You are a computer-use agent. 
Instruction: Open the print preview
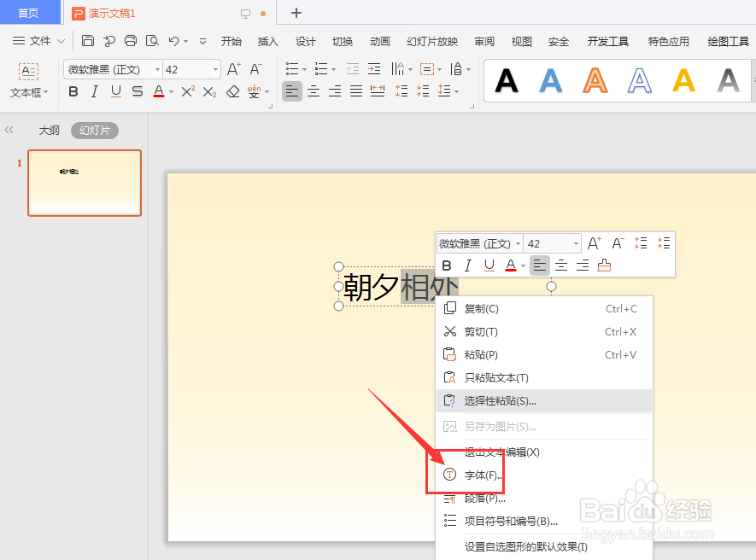pyautogui.click(x=152, y=40)
